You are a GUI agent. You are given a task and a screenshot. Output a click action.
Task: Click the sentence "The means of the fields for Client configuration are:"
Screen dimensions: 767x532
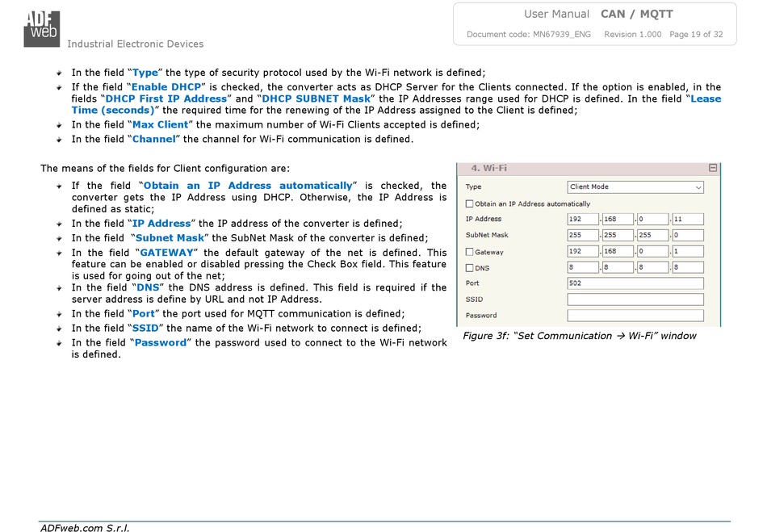[x=165, y=169]
